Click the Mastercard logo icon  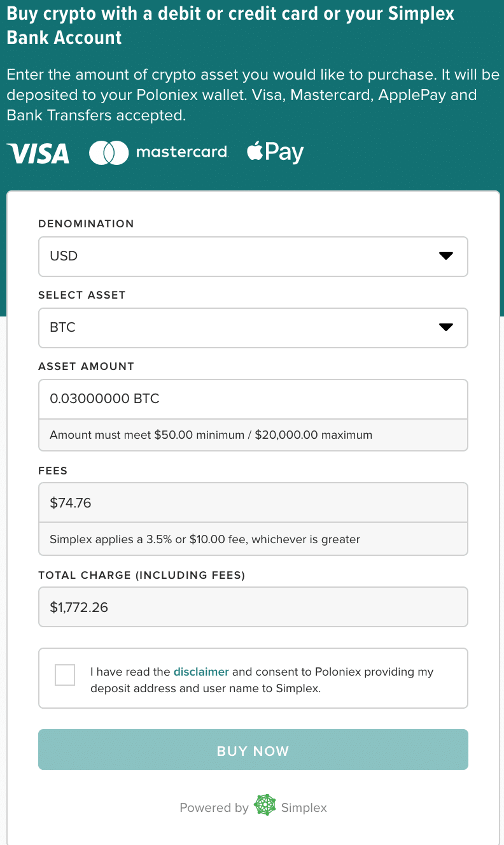tap(158, 153)
